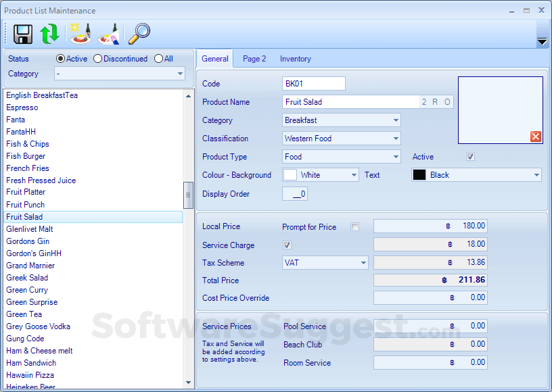The width and height of the screenshot is (552, 392).
Task: Select Fruit Salad in the list
Action: [x=93, y=217]
